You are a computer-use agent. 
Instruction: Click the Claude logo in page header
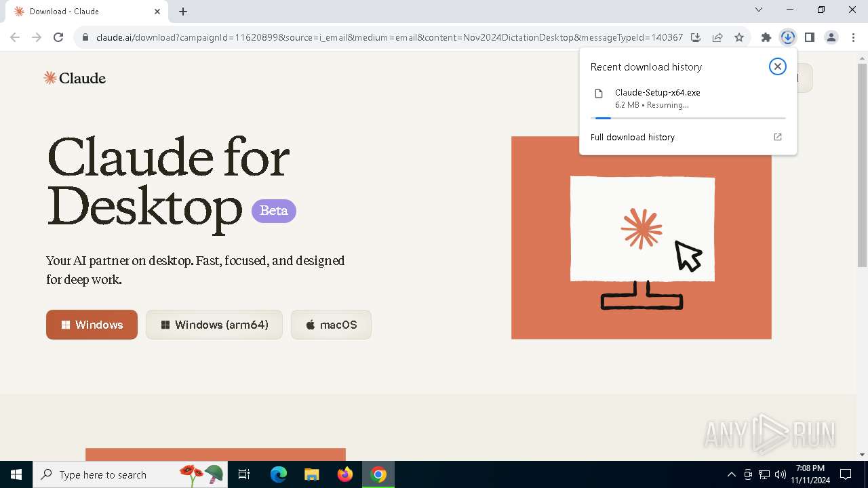pos(75,78)
